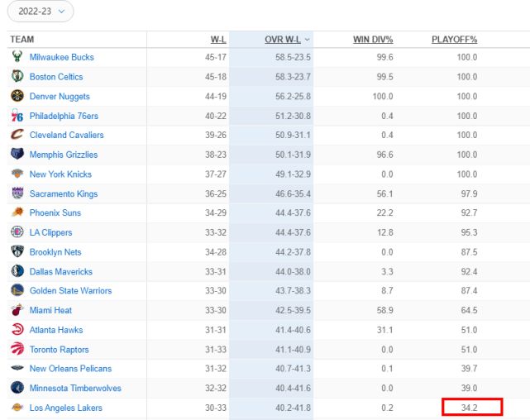This screenshot has height=420, width=530.
Task: Select the Heat playoff value 64.5
Action: tap(469, 310)
